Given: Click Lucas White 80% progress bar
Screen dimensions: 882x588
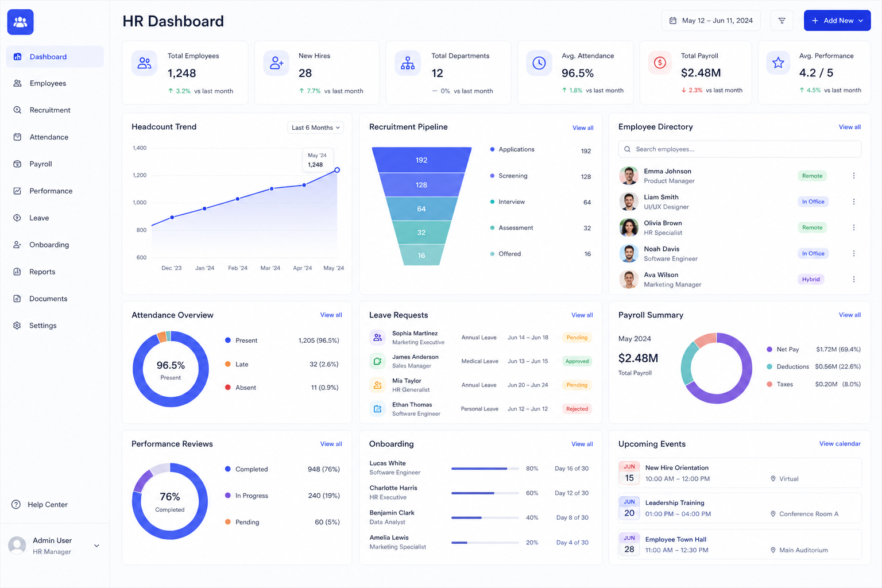Looking at the screenshot, I should tap(485, 469).
